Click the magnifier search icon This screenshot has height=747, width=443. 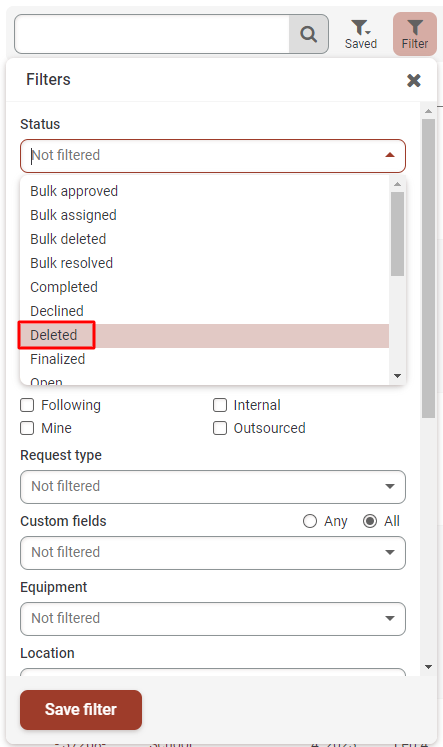[309, 34]
